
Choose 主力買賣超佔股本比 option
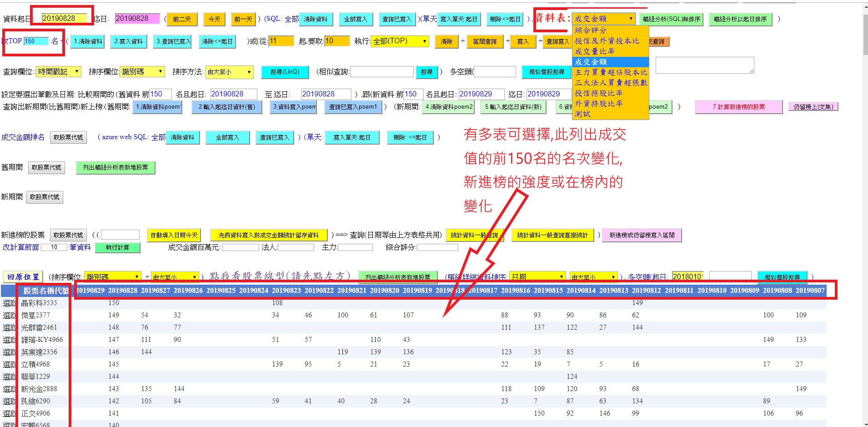click(610, 72)
